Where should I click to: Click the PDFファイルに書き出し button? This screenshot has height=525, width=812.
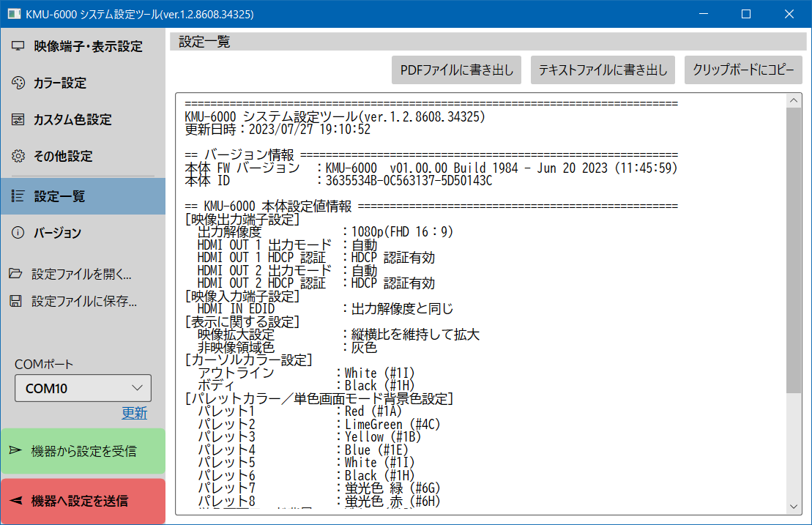click(457, 70)
